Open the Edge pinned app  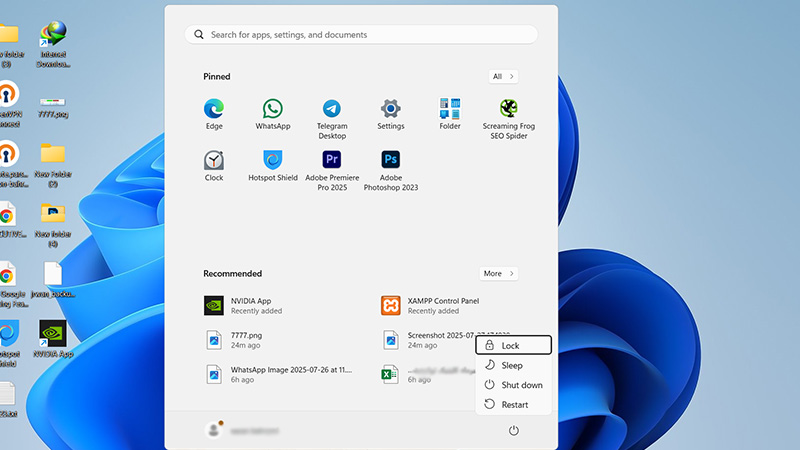click(214, 114)
